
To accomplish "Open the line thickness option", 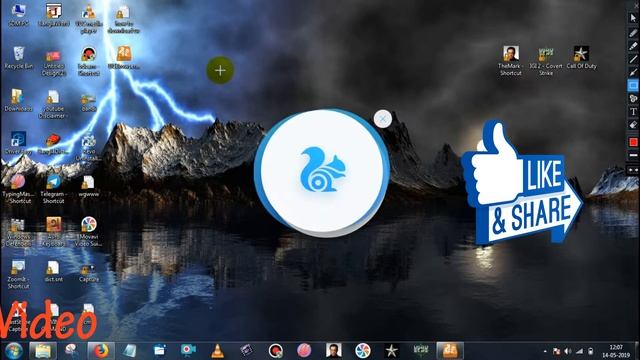I will (633, 156).
